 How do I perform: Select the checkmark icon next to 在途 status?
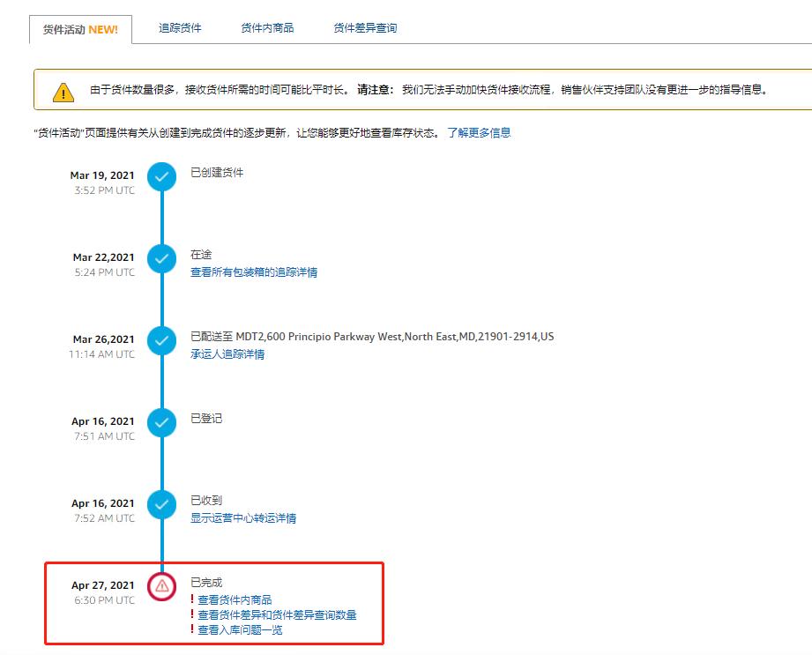(160, 257)
